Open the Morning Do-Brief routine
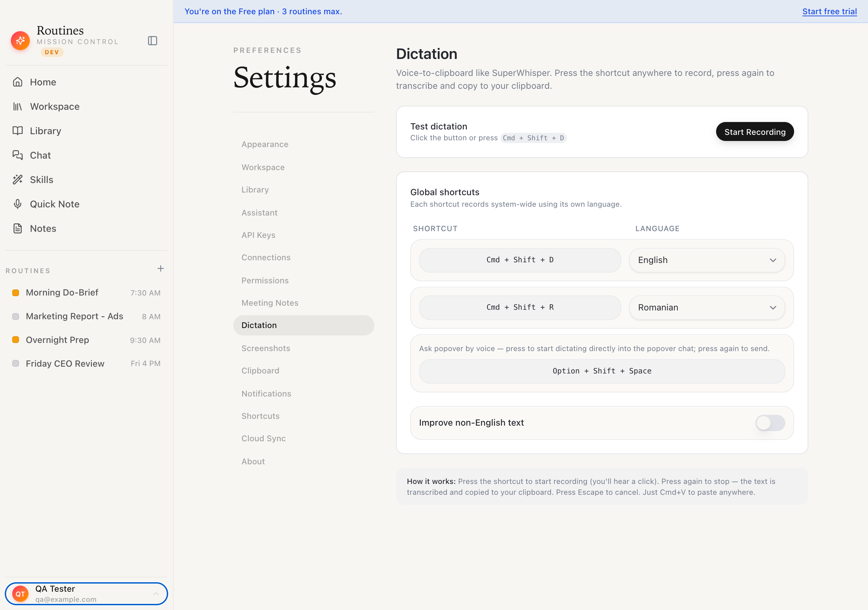Screen dimensions: 868x610 86,292
